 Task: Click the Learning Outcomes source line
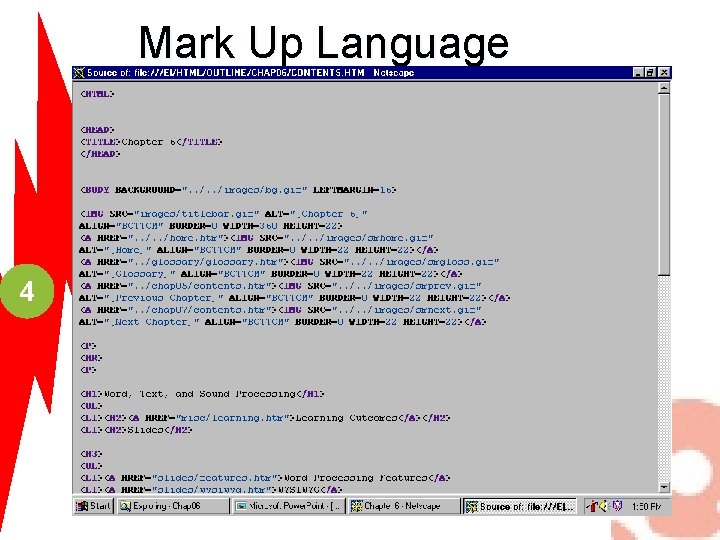point(265,418)
